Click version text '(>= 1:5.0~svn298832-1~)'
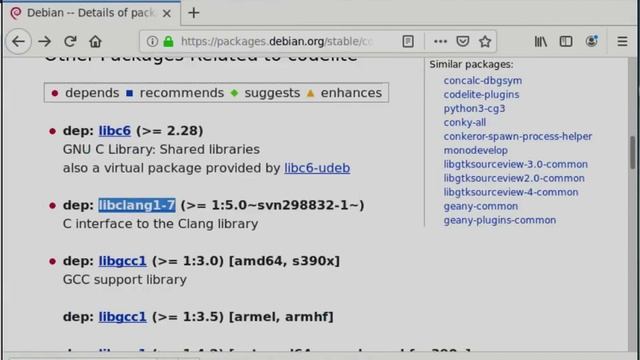The image size is (640, 360). coord(272,205)
